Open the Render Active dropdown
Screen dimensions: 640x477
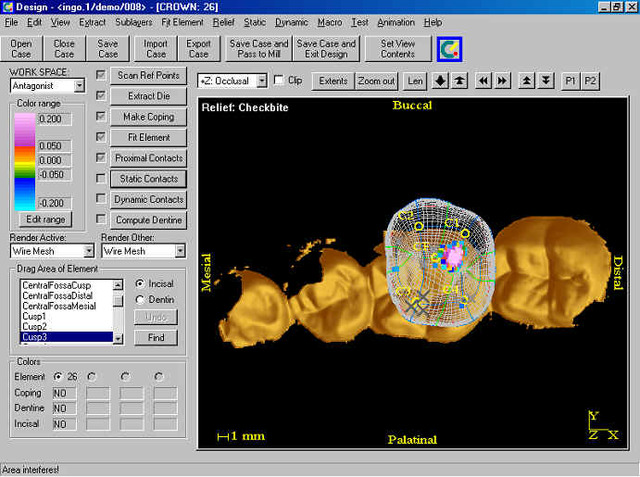pos(89,251)
